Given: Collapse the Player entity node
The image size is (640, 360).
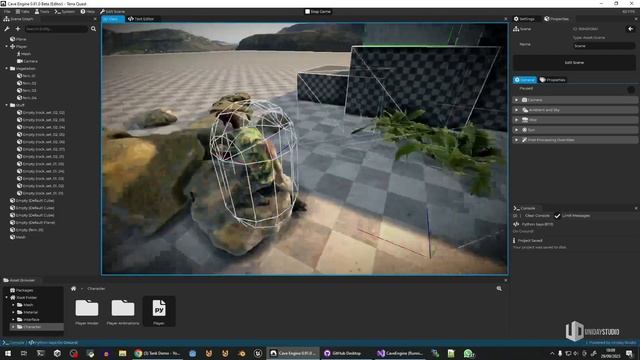Looking at the screenshot, I should pos(7,47).
